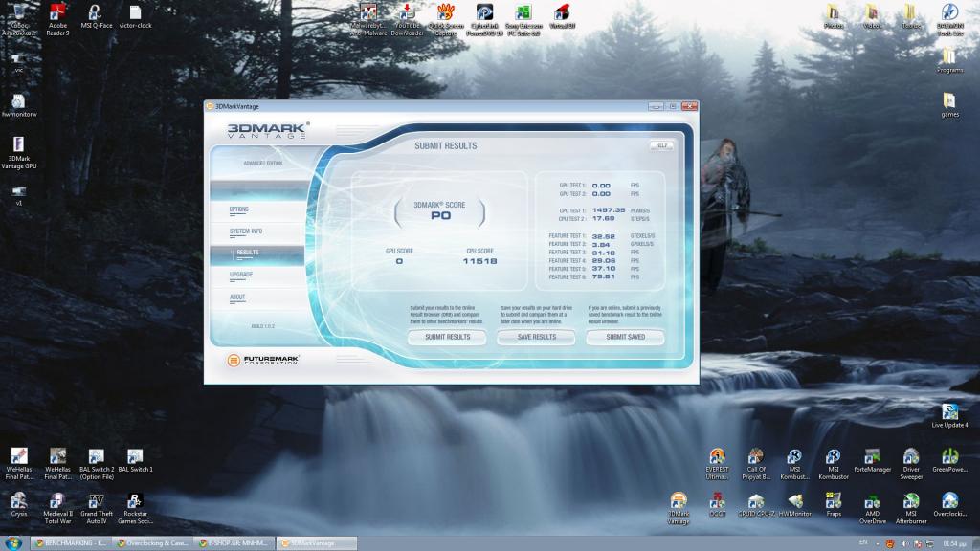The height and width of the screenshot is (551, 980).
Task: Click the Submit Saved button
Action: (x=625, y=338)
